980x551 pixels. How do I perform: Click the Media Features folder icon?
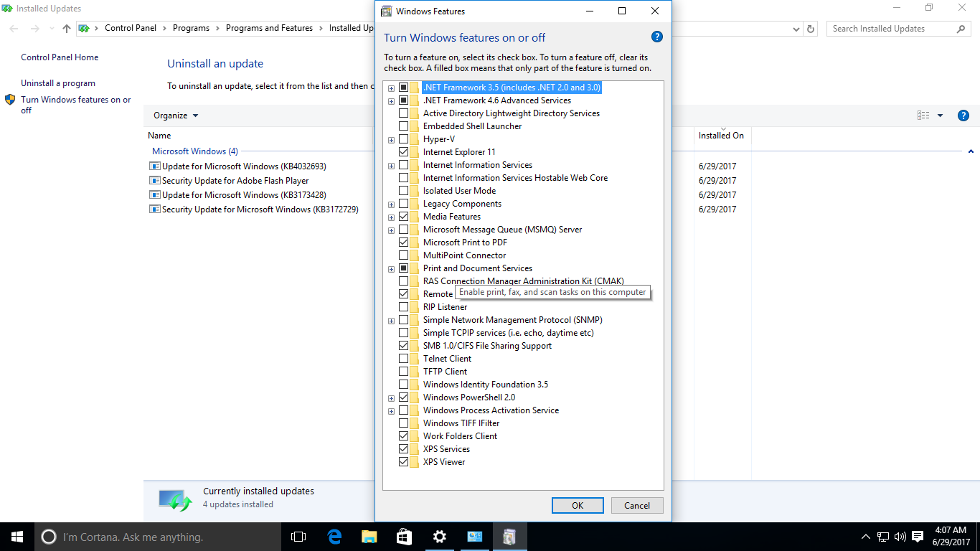[x=415, y=217]
